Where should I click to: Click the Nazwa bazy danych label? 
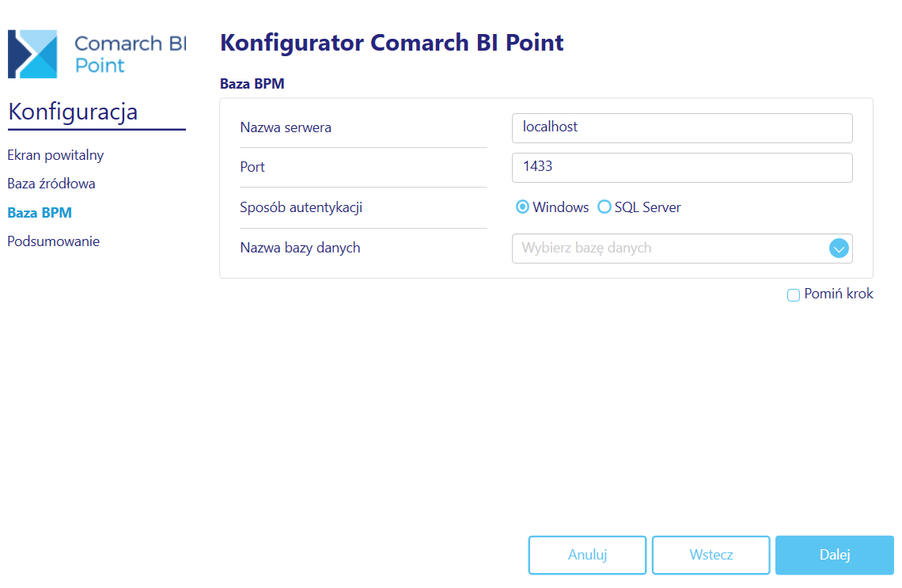(301, 248)
